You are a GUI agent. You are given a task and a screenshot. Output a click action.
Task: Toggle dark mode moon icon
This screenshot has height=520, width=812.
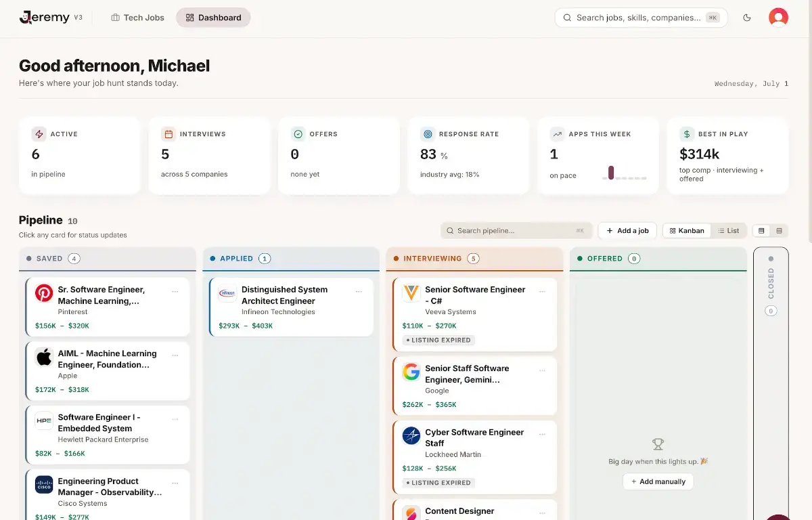(747, 18)
